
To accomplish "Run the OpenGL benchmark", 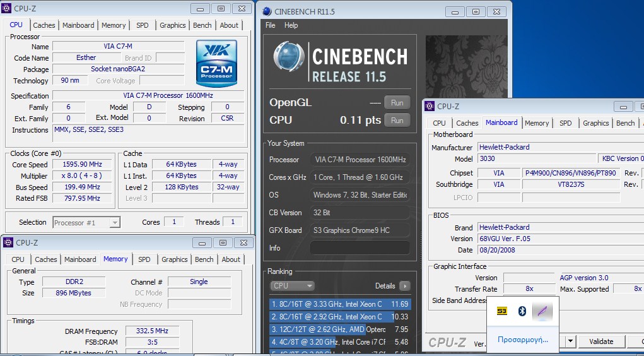I will click(x=397, y=103).
